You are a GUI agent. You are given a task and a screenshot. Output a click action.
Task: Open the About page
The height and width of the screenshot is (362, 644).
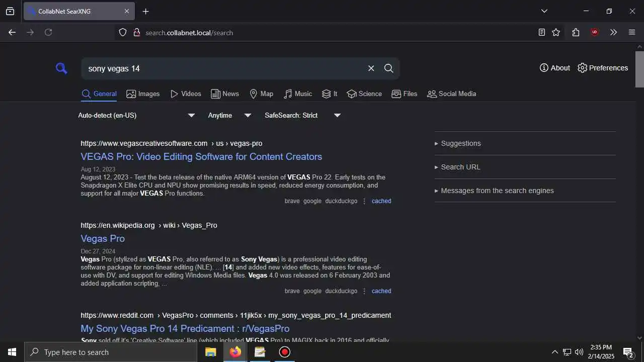coord(554,68)
